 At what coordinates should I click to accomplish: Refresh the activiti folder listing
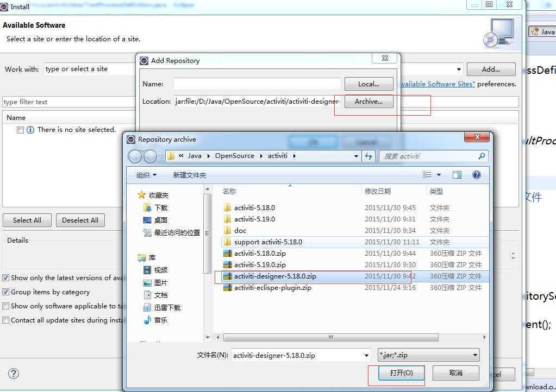pos(369,156)
